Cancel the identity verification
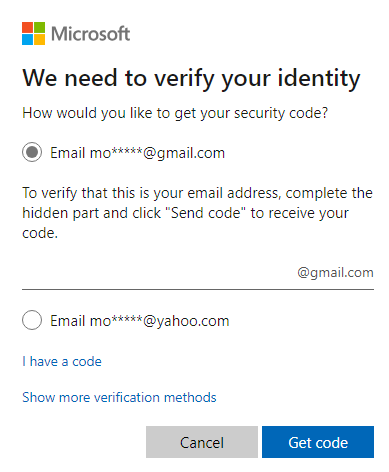The image size is (389, 472). click(202, 442)
